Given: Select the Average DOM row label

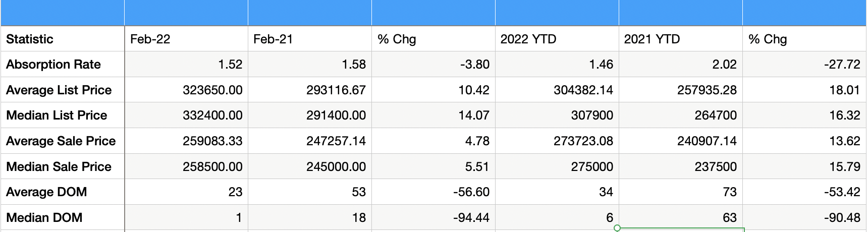Looking at the screenshot, I should 63,192.
